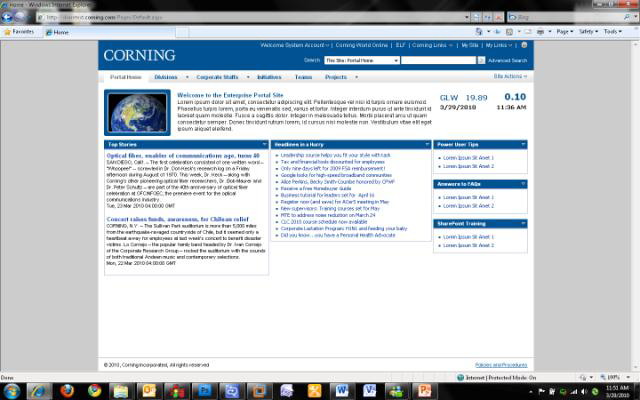Open the Policies and Procedures footer link
Screen dimensions: 640x400
[501, 365]
